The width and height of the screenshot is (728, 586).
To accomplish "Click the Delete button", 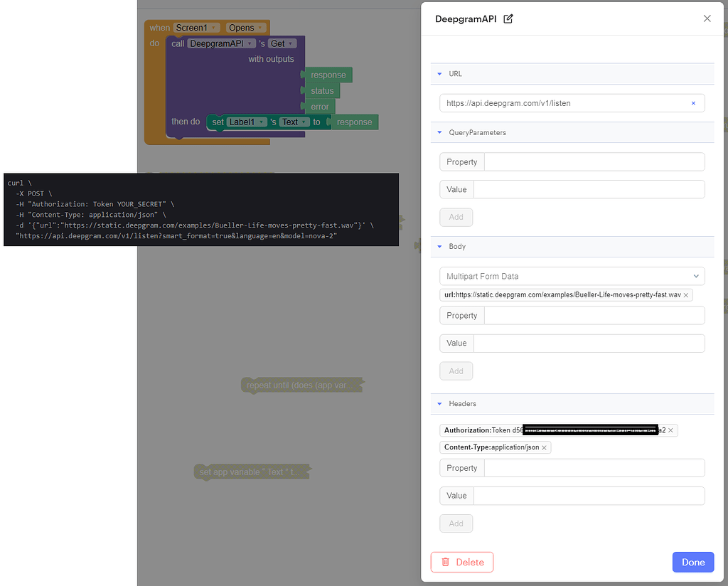I will coord(461,562).
